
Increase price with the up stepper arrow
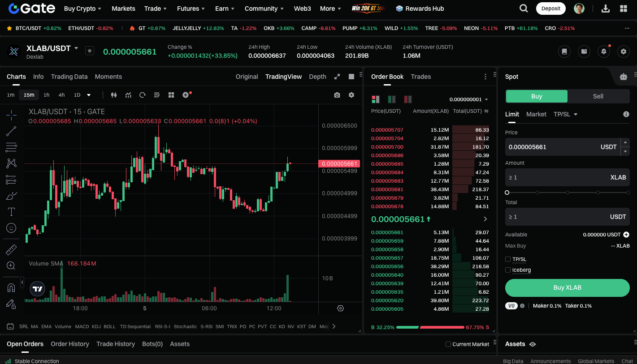point(625,142)
